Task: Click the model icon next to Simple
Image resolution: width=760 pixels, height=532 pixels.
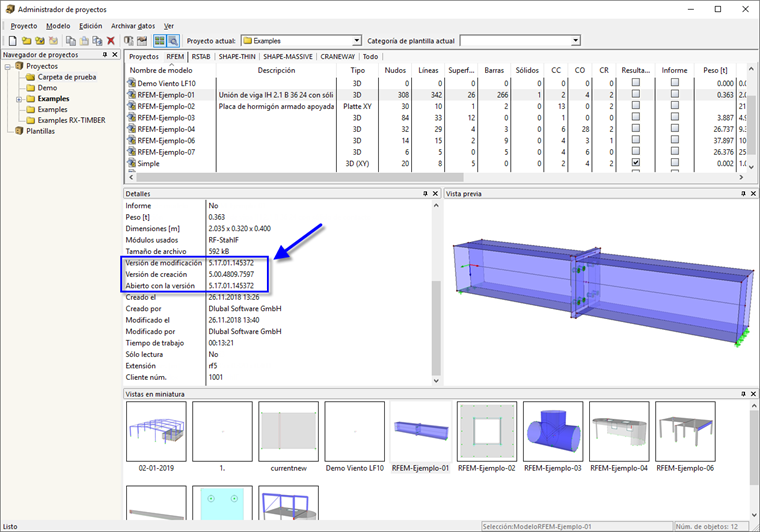Action: pos(131,163)
